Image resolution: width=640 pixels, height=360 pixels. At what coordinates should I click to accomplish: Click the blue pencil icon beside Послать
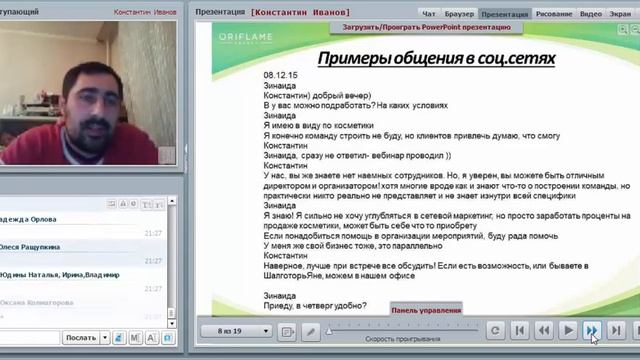pyautogui.click(x=119, y=338)
